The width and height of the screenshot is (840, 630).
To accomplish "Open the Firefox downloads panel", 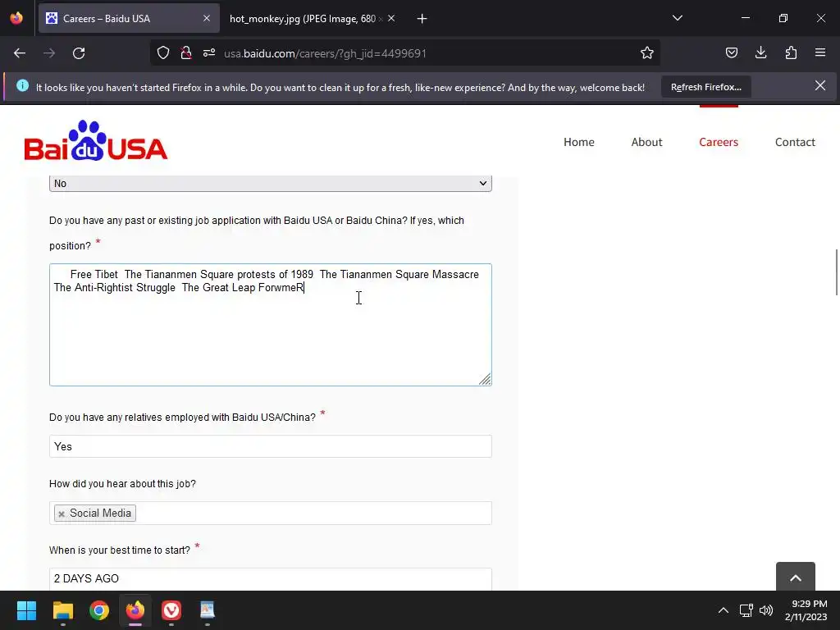I will point(760,52).
